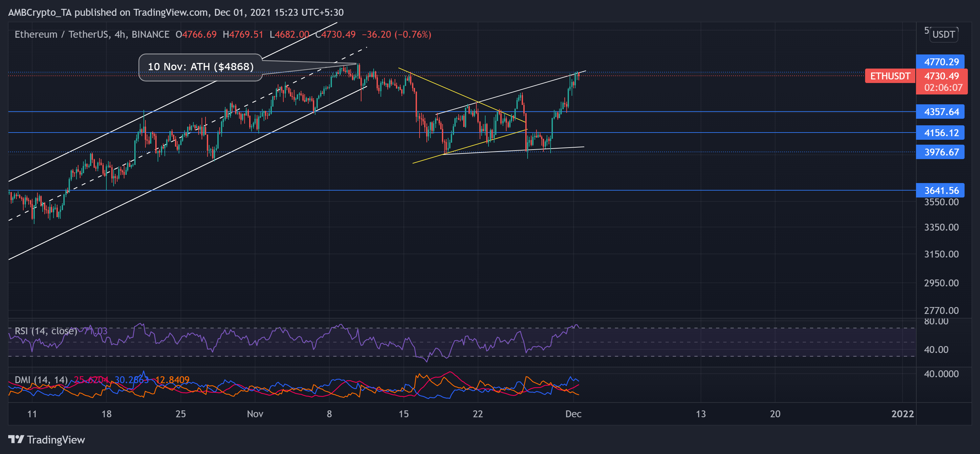Click the 10 Nov ATH annotation callout
Image resolution: width=980 pixels, height=454 pixels.
201,67
